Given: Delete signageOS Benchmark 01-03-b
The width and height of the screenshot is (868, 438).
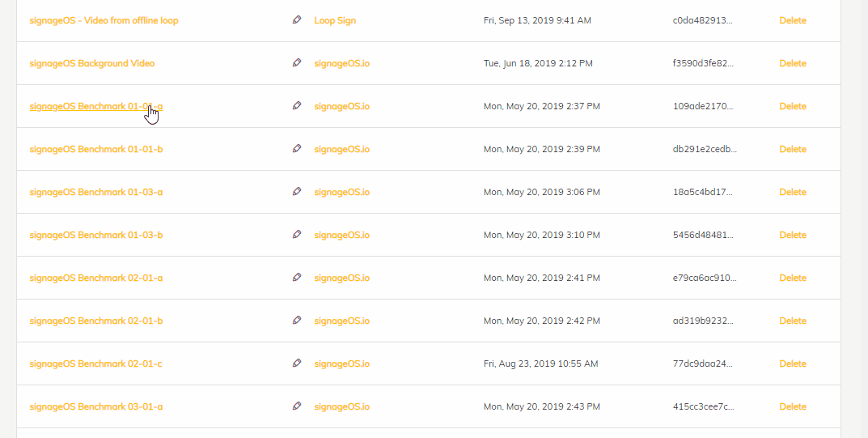Looking at the screenshot, I should pyautogui.click(x=793, y=235).
